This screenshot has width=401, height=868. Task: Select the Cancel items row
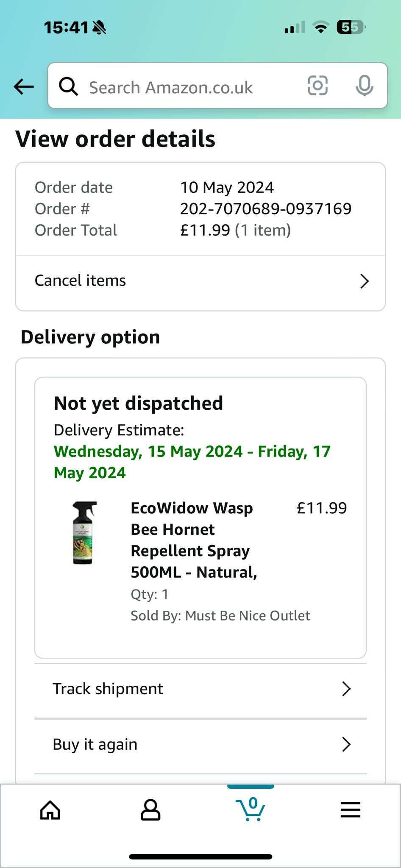200,281
